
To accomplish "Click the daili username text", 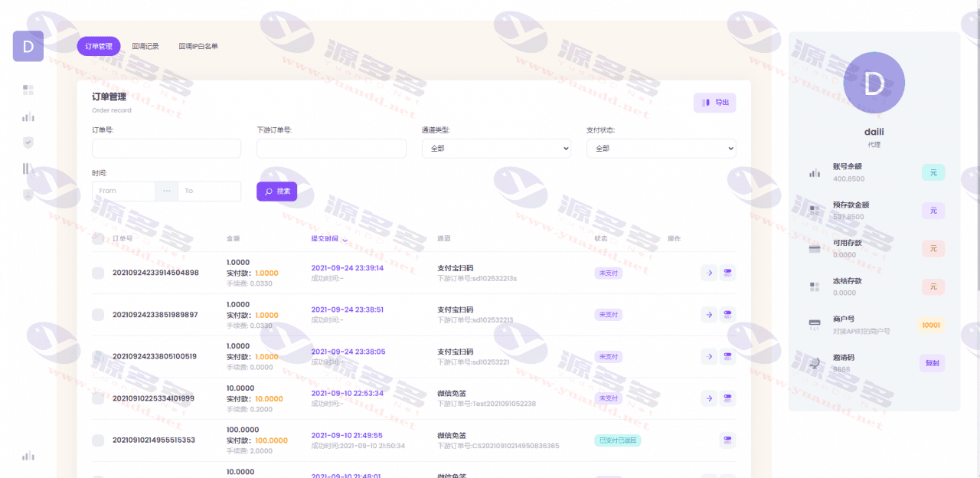I will (874, 132).
